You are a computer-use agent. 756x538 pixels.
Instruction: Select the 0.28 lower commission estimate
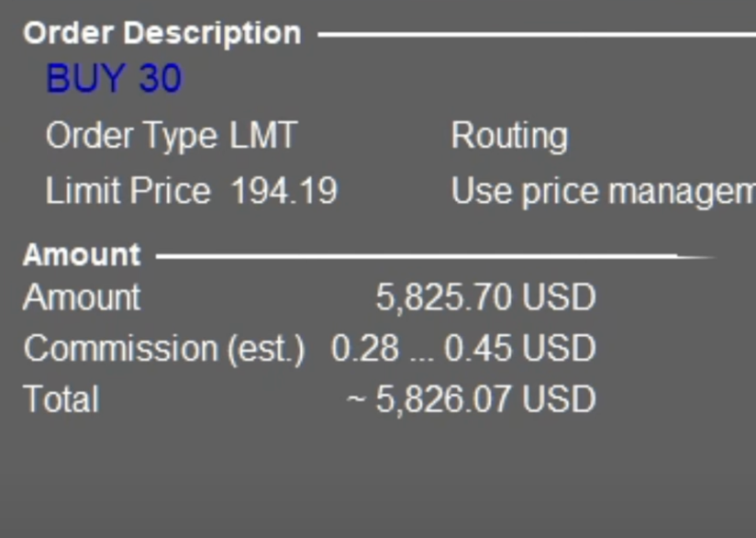pyautogui.click(x=365, y=349)
